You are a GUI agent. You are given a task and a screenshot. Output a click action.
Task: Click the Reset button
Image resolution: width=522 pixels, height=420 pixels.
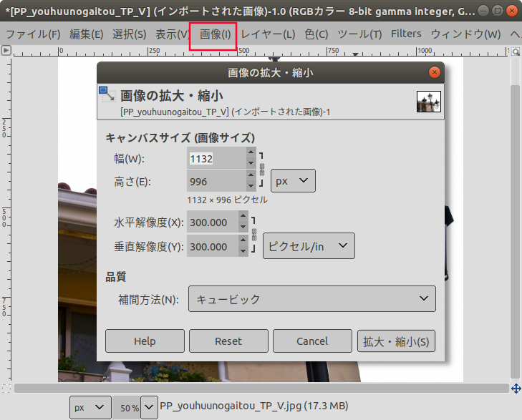pyautogui.click(x=228, y=341)
